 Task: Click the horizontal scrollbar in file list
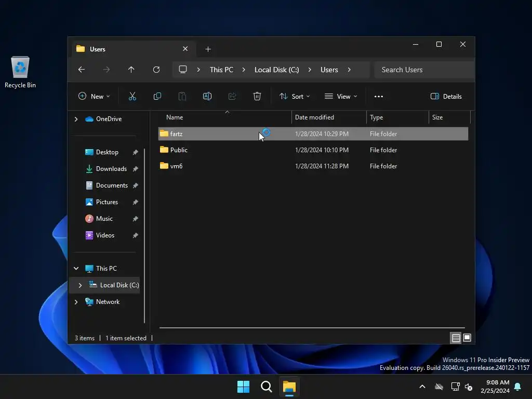[x=312, y=328]
